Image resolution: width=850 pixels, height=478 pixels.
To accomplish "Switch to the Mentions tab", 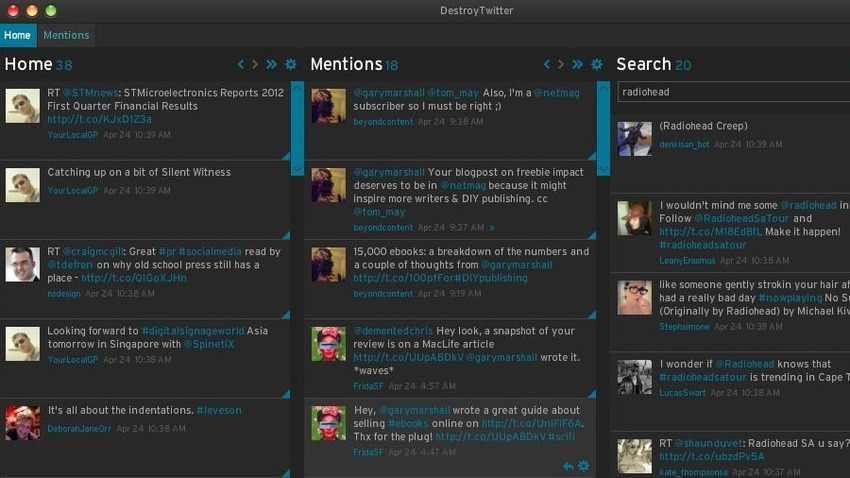I will 66,35.
